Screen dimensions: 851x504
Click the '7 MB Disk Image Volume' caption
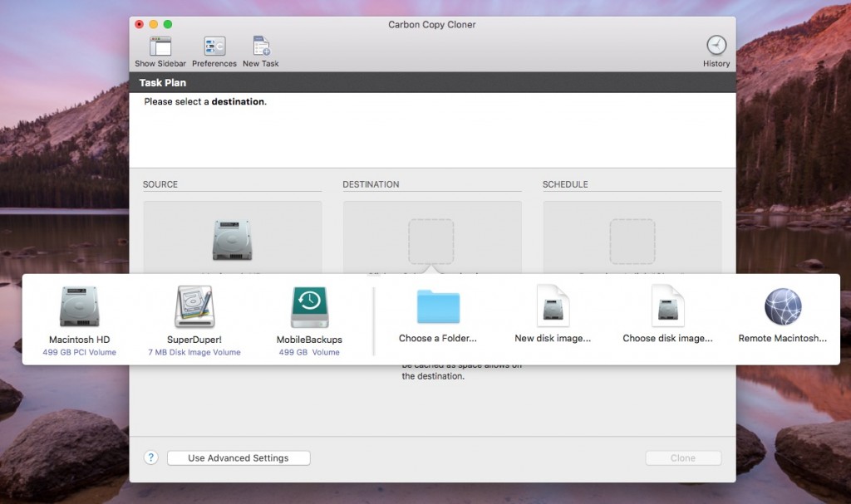pos(194,352)
